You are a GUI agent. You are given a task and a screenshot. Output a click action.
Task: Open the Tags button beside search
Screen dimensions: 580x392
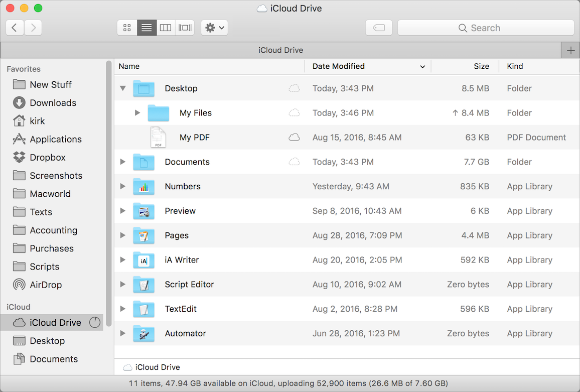(x=379, y=28)
